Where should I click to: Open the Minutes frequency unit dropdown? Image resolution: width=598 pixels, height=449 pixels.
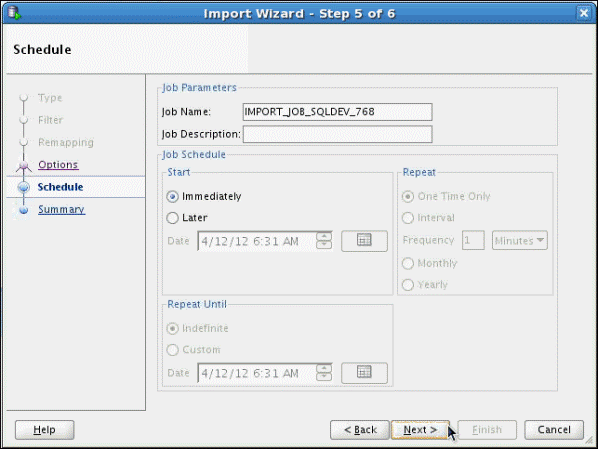[519, 240]
